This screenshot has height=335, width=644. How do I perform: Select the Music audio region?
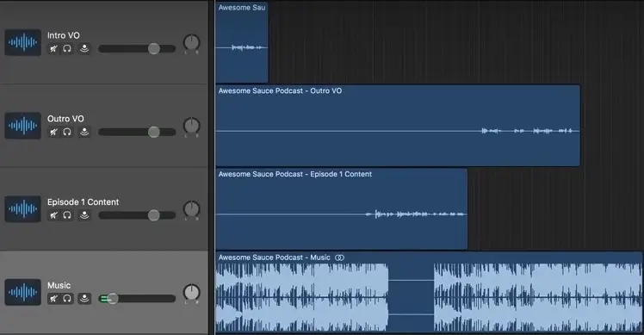430,292
